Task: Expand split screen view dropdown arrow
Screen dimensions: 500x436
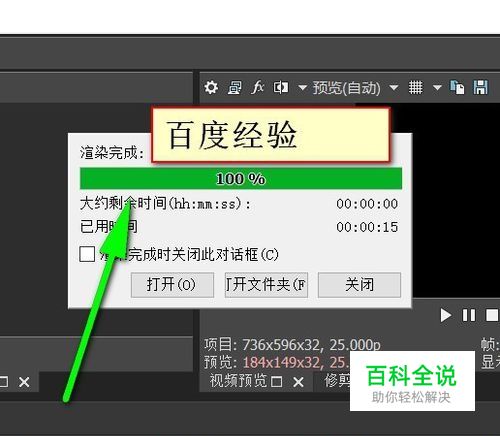Action: point(302,88)
